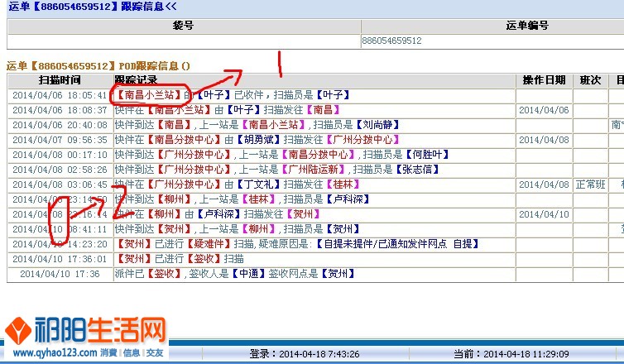Click record 快件到达 南昌, 扫描员 刘尚静
624x364 pixels.
pos(257,125)
